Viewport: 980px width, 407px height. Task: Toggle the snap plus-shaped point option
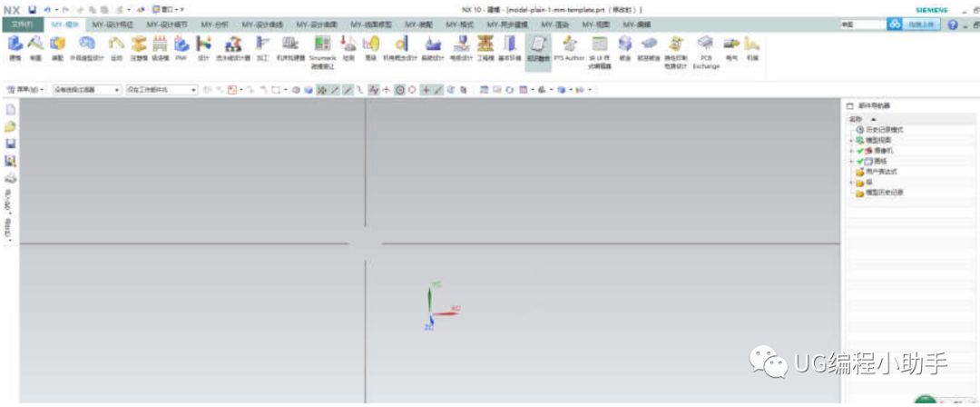(426, 90)
